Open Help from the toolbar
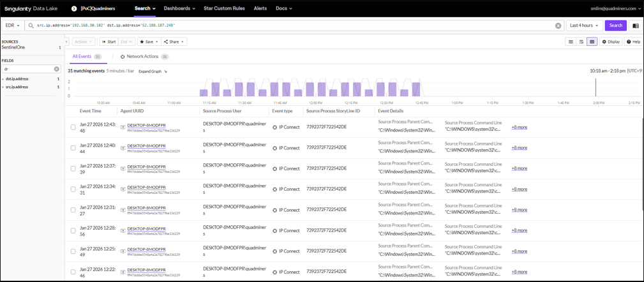Image resolution: width=644 pixels, height=282 pixels. pyautogui.click(x=633, y=41)
